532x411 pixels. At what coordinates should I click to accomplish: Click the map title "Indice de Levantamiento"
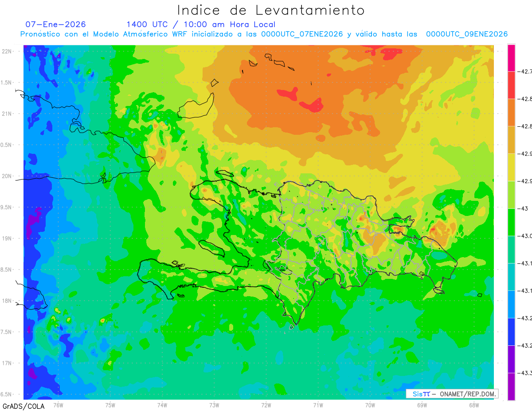271,10
